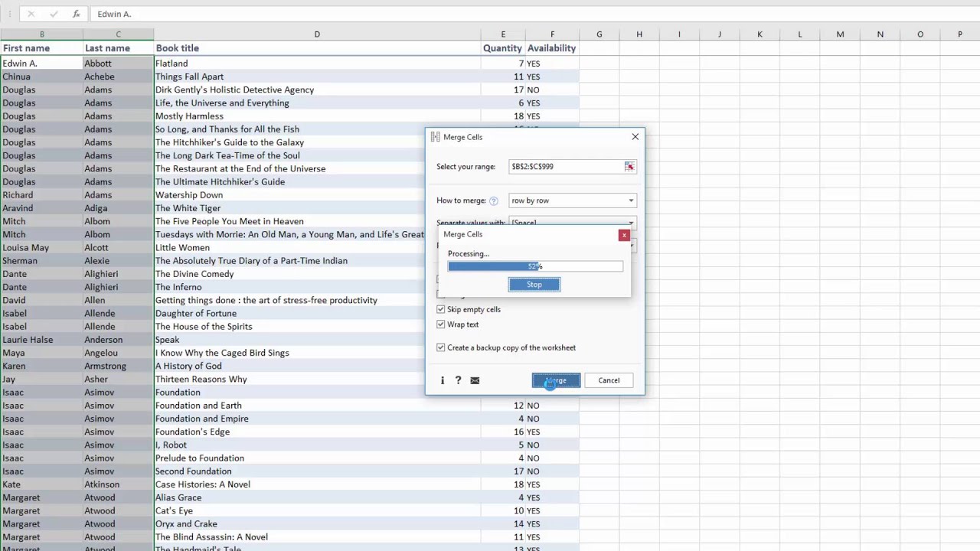
Task: Click the formula bar showing Edwin A.
Action: click(x=536, y=14)
